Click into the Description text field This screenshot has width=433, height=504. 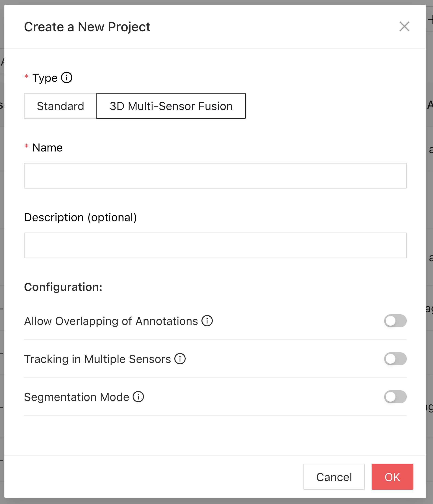(x=215, y=245)
